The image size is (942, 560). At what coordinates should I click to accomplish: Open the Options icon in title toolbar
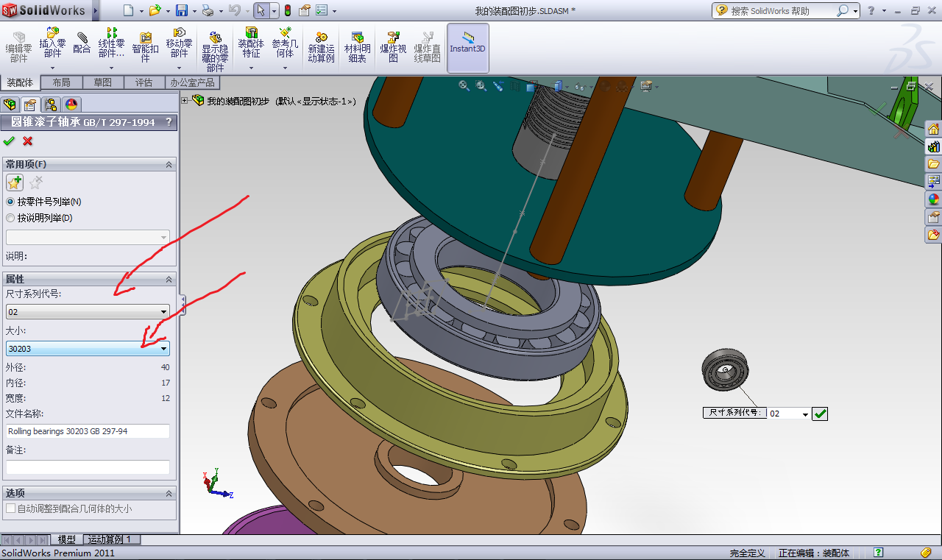click(x=323, y=10)
